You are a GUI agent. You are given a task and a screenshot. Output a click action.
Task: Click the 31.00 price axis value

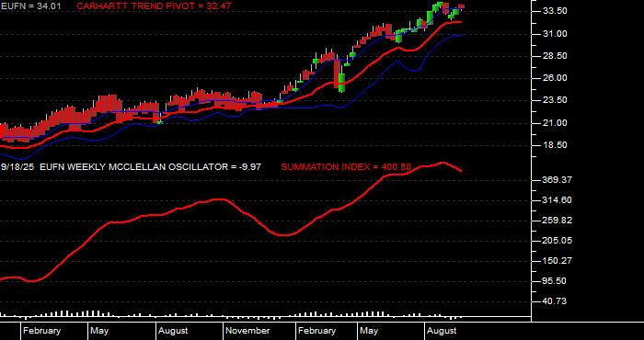click(x=556, y=34)
